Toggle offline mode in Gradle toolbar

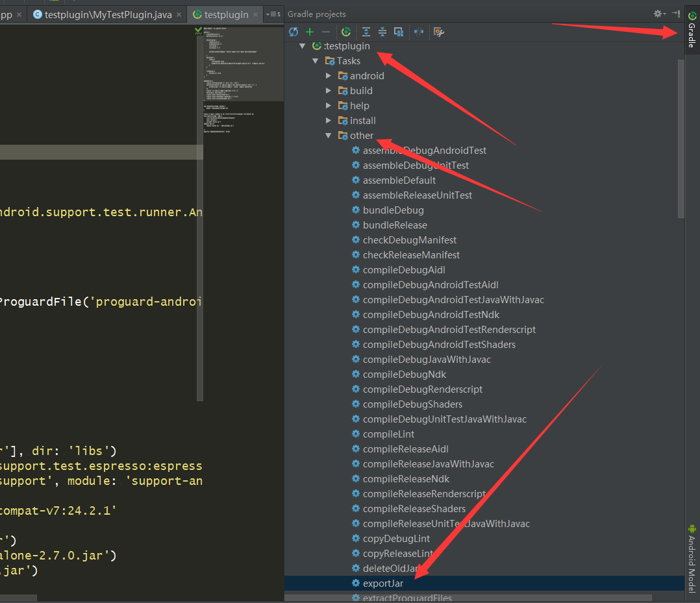pos(419,32)
